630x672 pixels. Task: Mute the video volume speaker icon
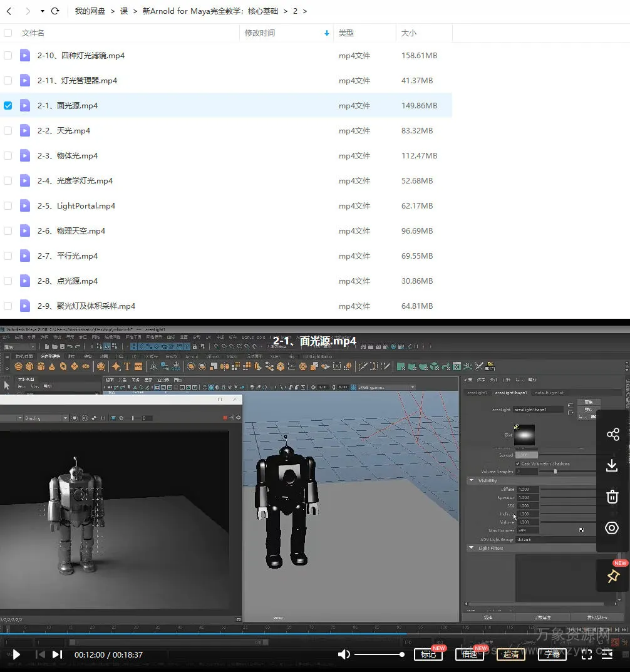[x=344, y=654]
